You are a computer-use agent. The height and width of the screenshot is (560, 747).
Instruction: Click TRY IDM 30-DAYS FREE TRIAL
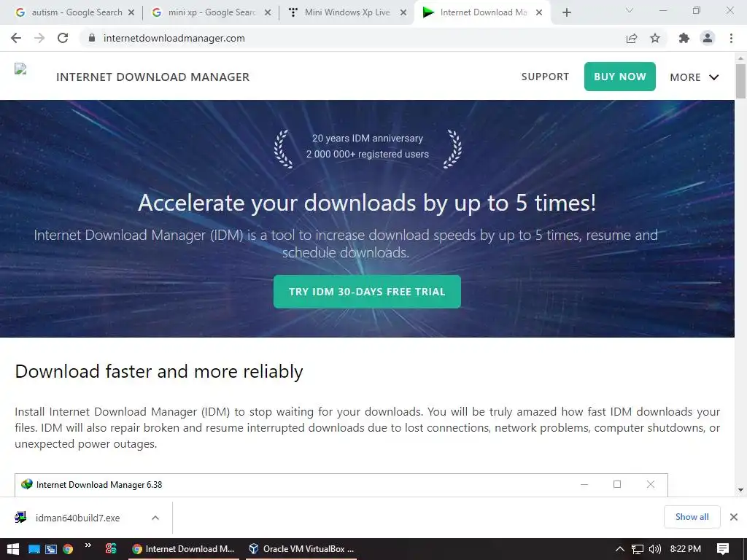point(367,292)
